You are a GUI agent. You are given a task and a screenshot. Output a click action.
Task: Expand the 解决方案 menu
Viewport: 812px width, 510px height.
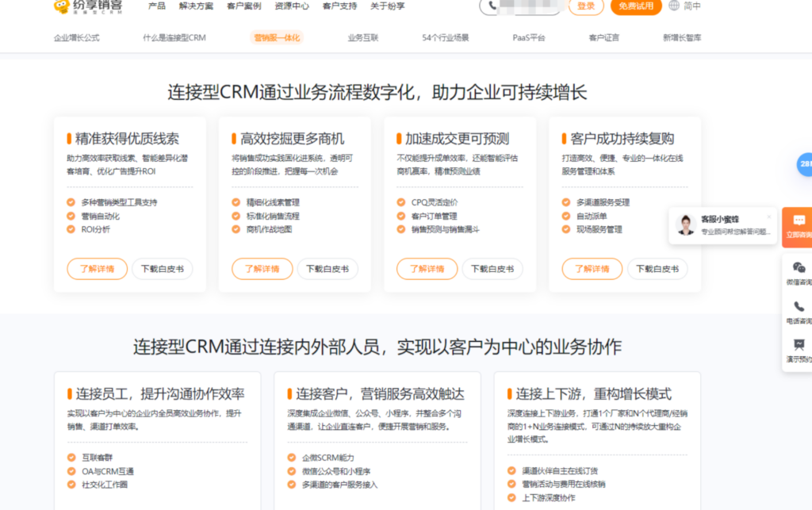[196, 7]
